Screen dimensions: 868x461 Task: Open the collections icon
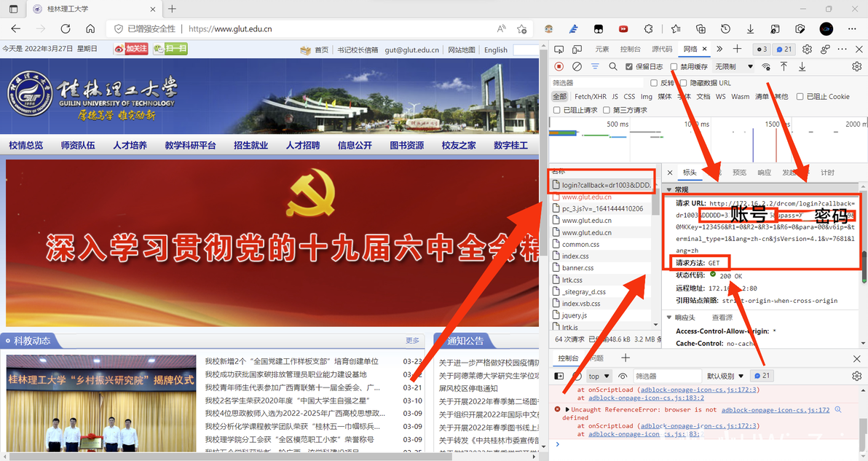[x=701, y=29]
